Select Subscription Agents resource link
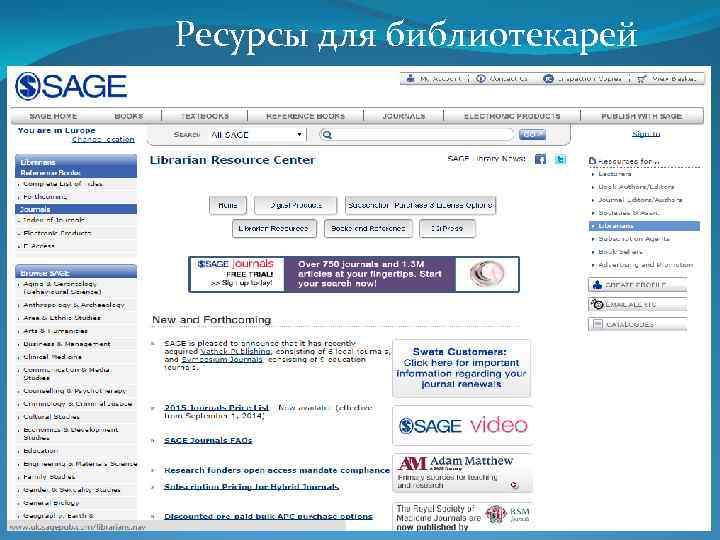 [634, 239]
